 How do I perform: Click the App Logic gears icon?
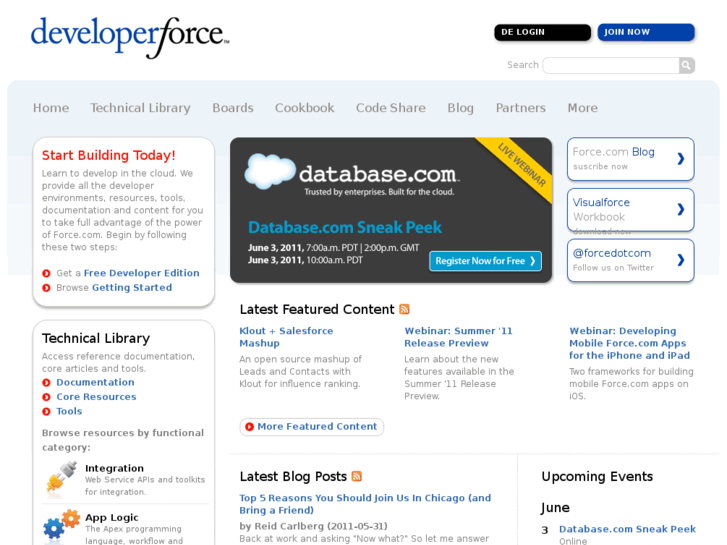(62, 525)
